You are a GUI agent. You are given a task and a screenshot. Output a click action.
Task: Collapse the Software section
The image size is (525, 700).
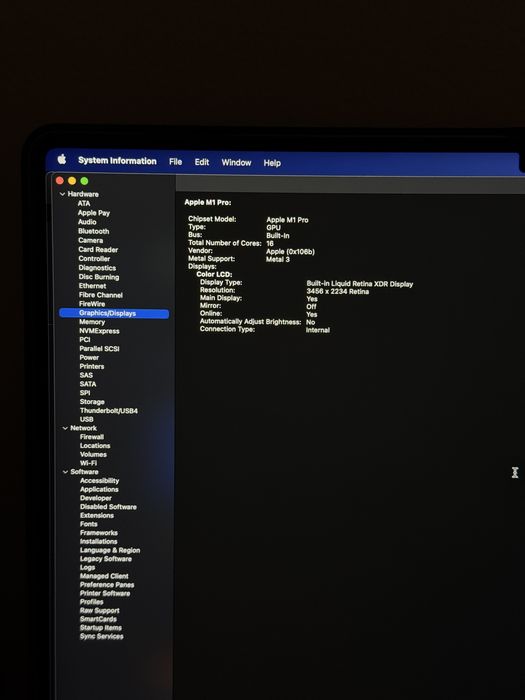coord(65,472)
